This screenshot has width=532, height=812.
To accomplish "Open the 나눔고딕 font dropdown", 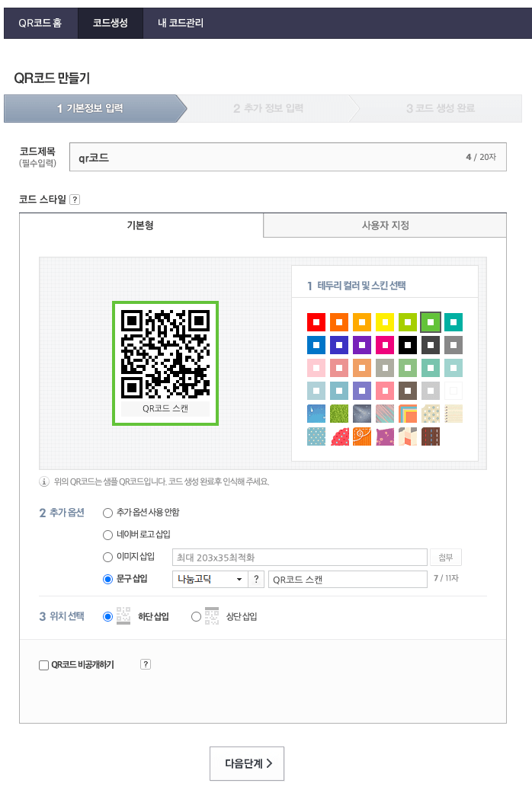I will (x=210, y=579).
